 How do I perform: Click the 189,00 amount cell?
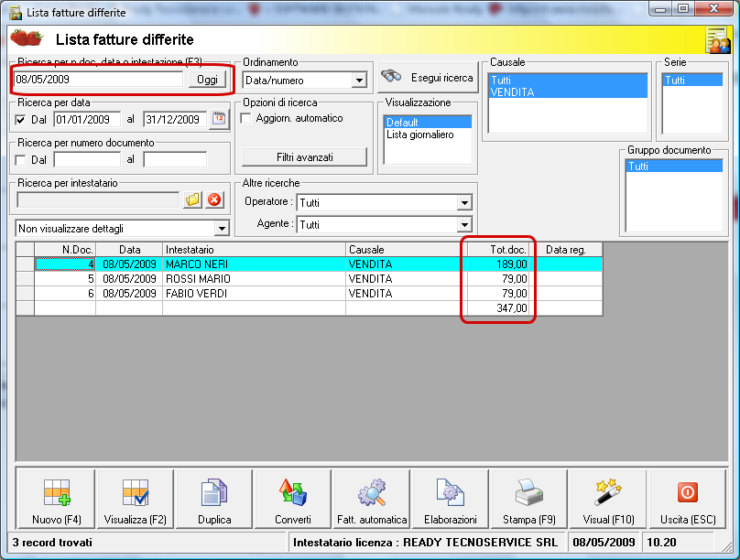(498, 264)
